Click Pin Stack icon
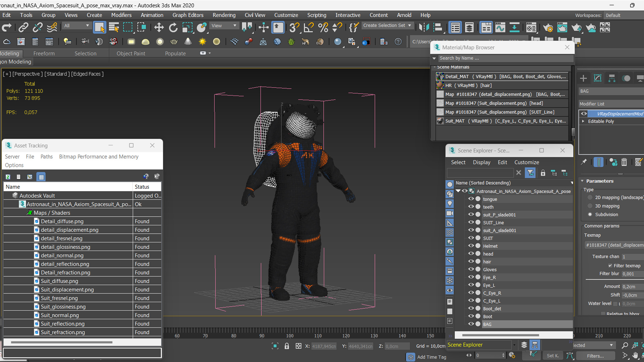The width and height of the screenshot is (644, 362). click(x=584, y=162)
